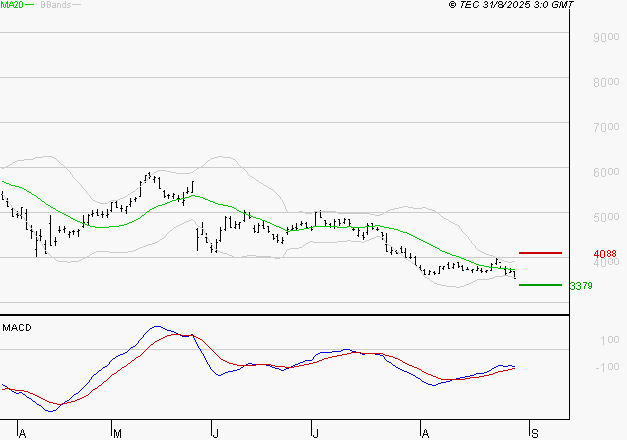Click the 'S' month label on time axis
Screen dimensions: 627x440
point(535,434)
